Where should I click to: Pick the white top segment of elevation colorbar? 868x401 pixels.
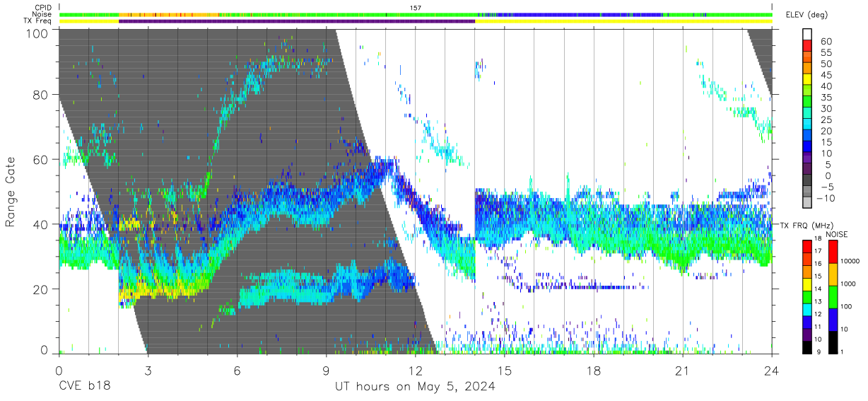pyautogui.click(x=809, y=35)
